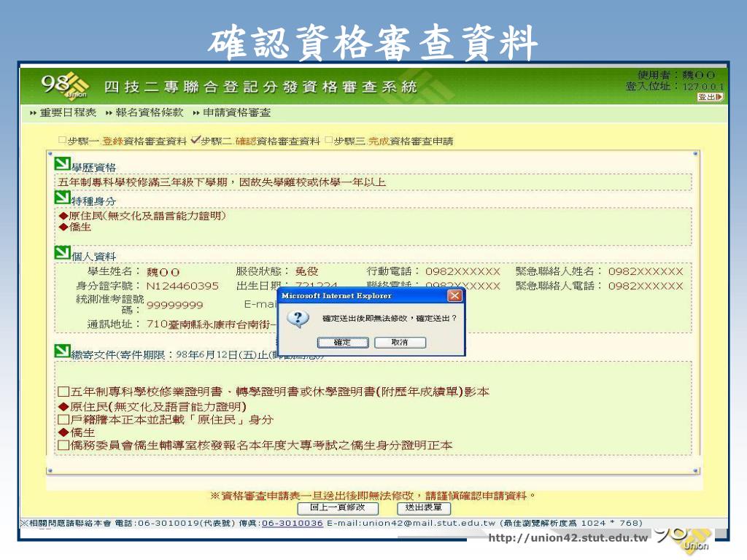Click the question mark icon in dialog
747x560 pixels.
[x=298, y=318]
